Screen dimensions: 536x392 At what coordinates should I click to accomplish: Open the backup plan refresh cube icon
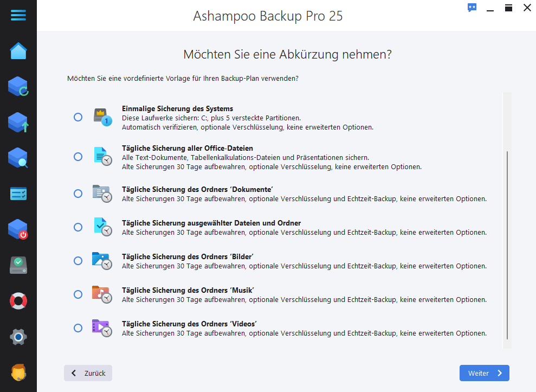pos(18,87)
